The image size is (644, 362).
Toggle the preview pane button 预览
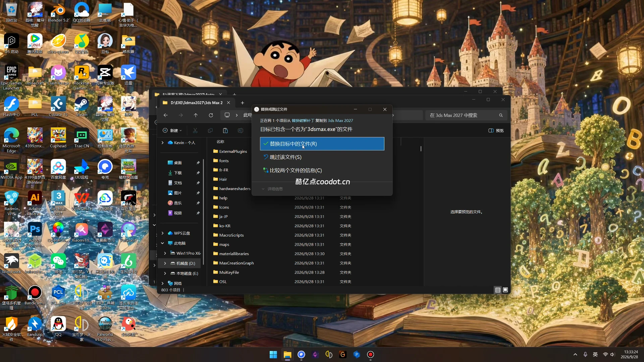tap(496, 130)
